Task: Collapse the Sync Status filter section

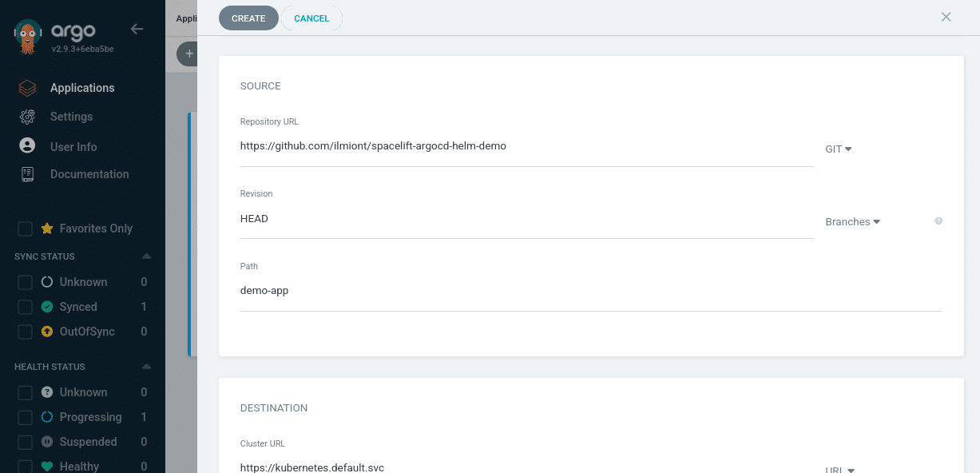Action: (146, 256)
